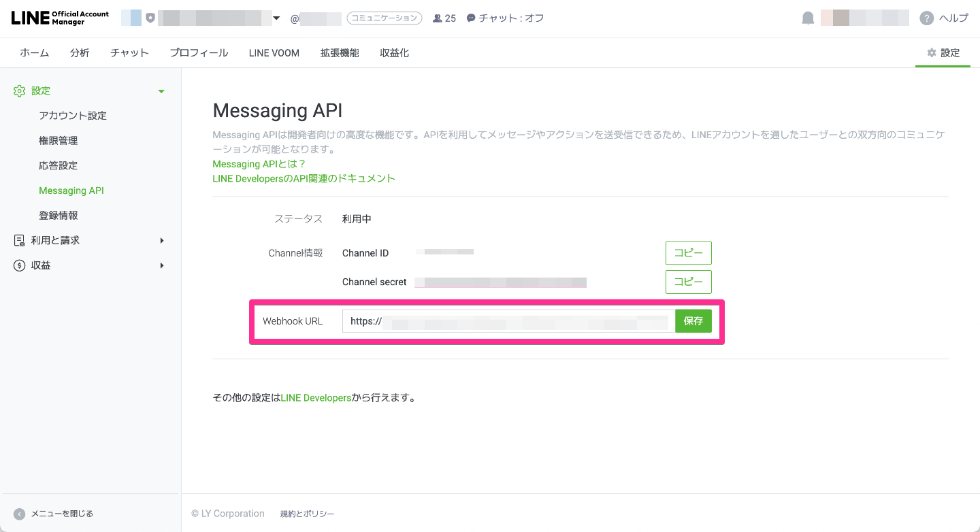Screen dimensions: 980x532
Task: Click into the Webhook URL field
Action: 508,321
